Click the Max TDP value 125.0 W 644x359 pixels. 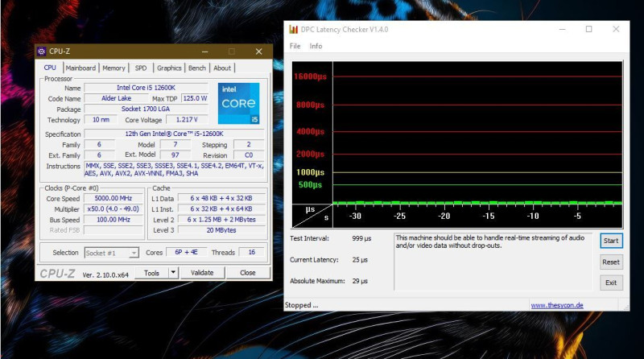[x=195, y=98]
